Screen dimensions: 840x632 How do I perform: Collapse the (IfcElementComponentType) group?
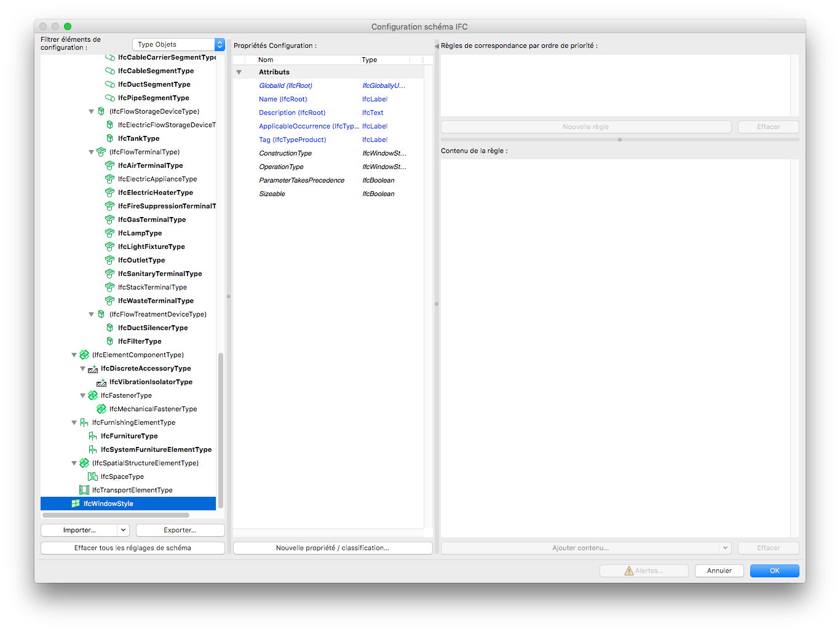pyautogui.click(x=74, y=355)
